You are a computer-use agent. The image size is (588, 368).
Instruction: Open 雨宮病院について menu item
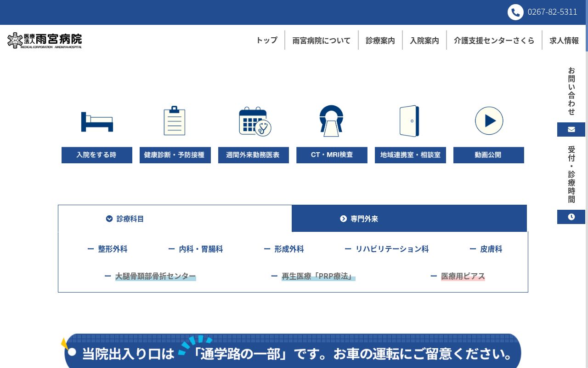point(322,40)
